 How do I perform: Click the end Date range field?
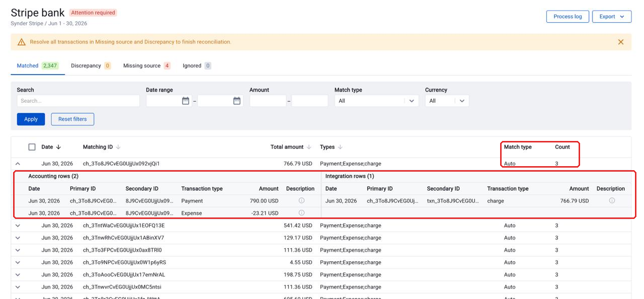point(220,101)
